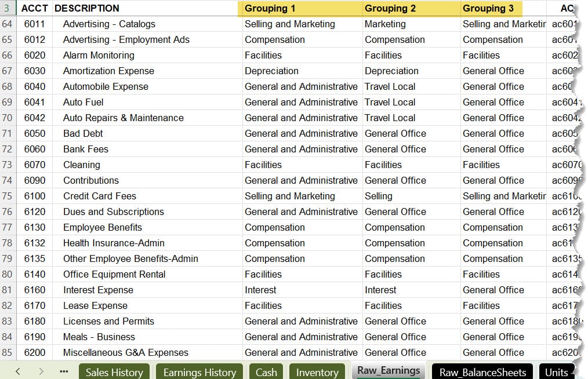588x379 pixels.
Task: Click the Cleaning description cell
Action: tap(147, 165)
